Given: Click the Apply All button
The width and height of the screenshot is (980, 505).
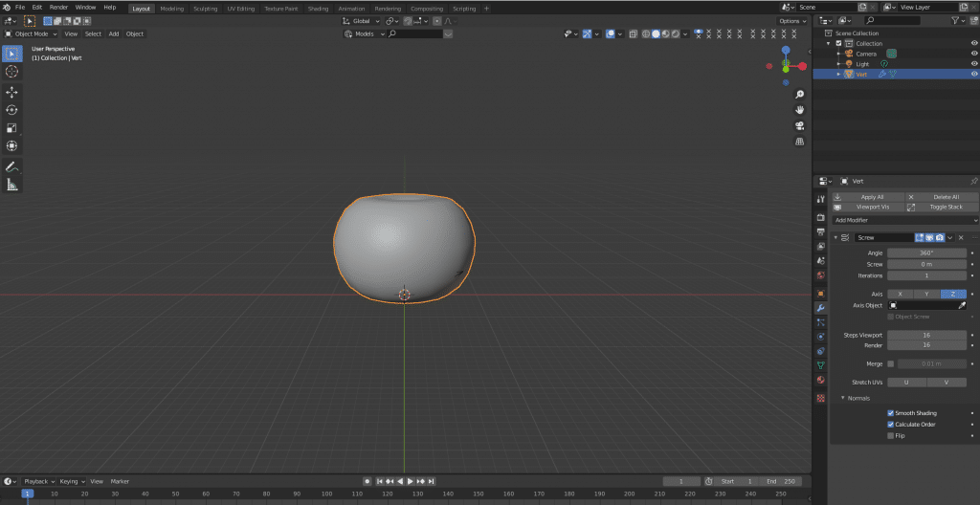Looking at the screenshot, I should pos(867,197).
